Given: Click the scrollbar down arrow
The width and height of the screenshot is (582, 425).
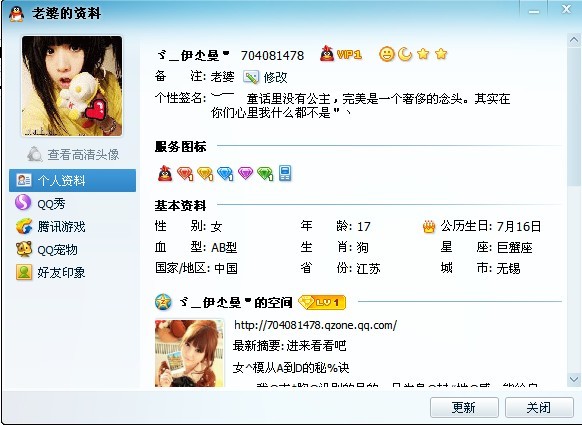Looking at the screenshot, I should point(574,379).
